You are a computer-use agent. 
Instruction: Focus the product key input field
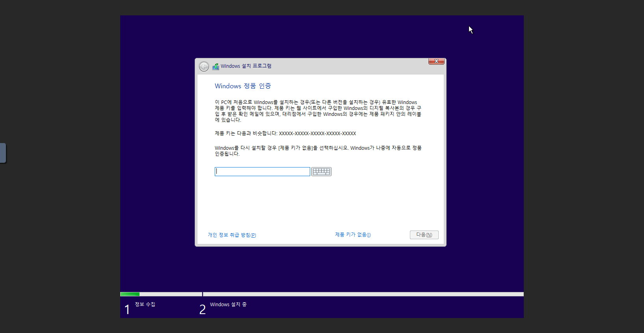click(262, 171)
